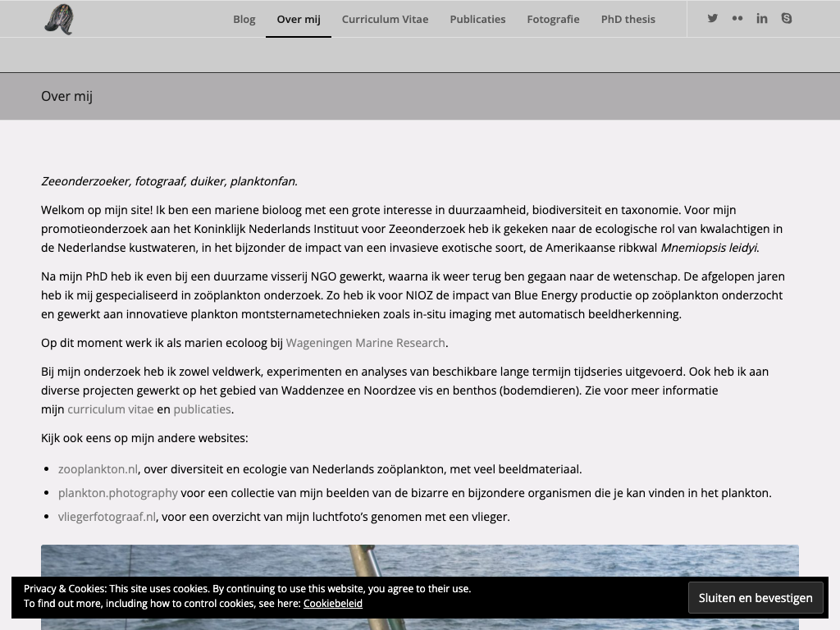Screen dimensions: 840x630
Task: Open the Publicaties menu item
Action: pyautogui.click(x=477, y=19)
